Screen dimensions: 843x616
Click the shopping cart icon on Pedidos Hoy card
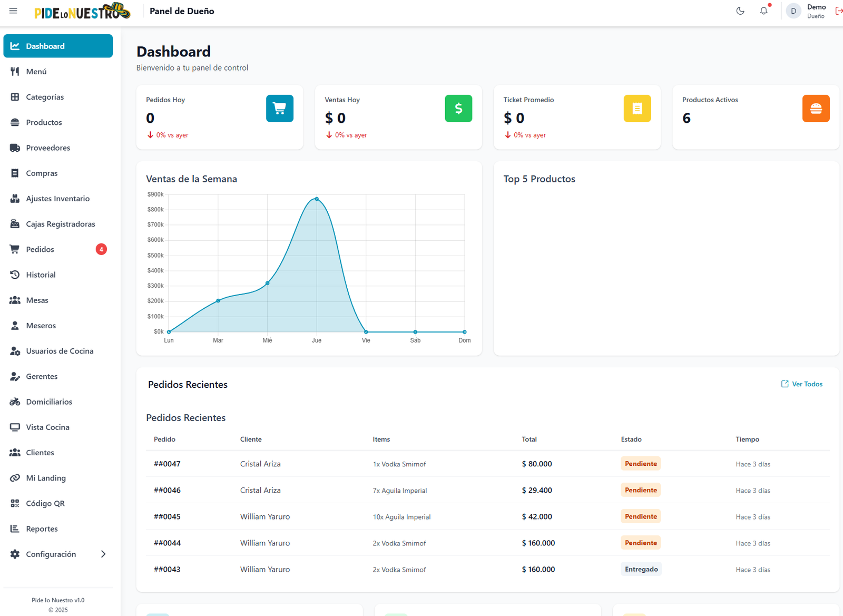pos(279,108)
